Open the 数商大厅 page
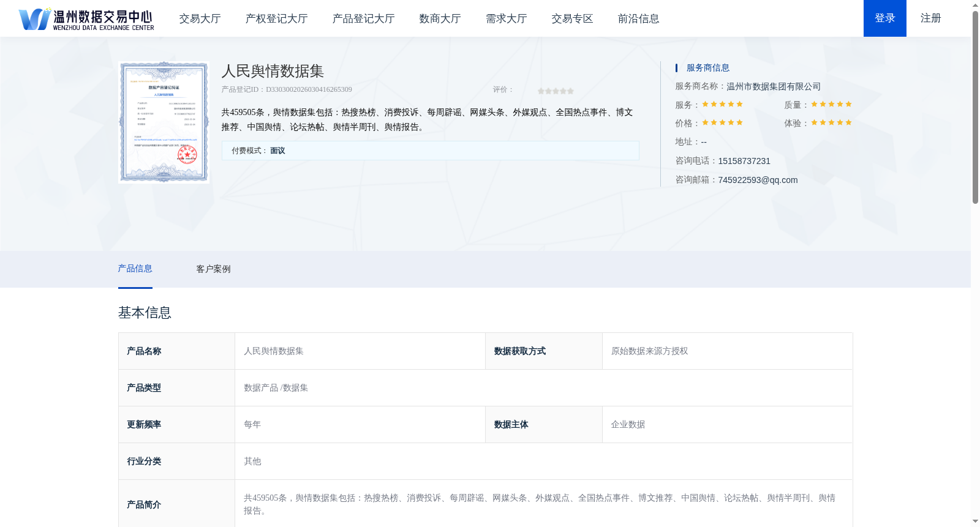The image size is (980, 527). [440, 19]
